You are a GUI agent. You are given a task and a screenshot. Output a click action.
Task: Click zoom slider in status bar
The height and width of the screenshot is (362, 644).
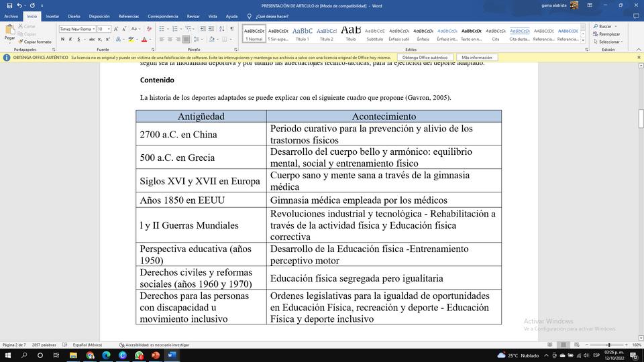[608, 345]
